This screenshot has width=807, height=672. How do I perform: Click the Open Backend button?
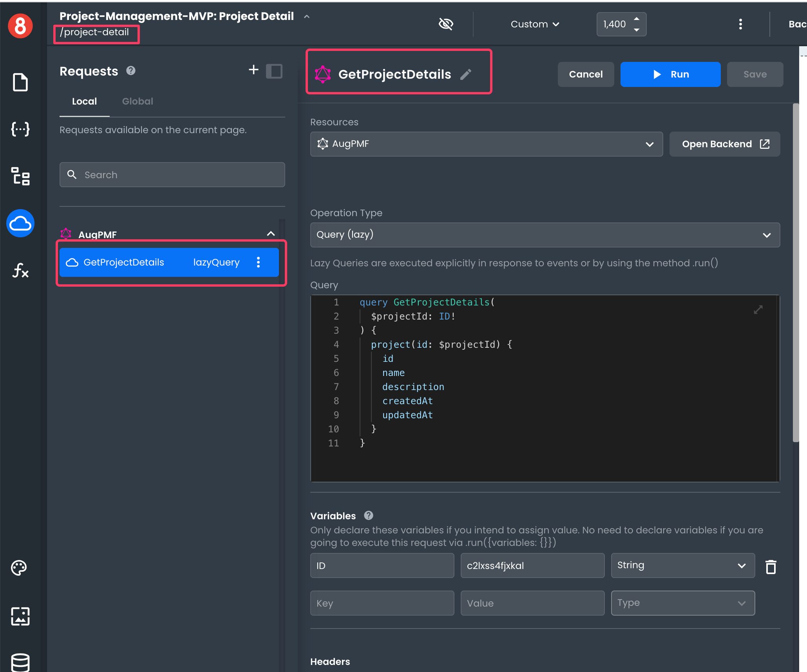pyautogui.click(x=724, y=144)
